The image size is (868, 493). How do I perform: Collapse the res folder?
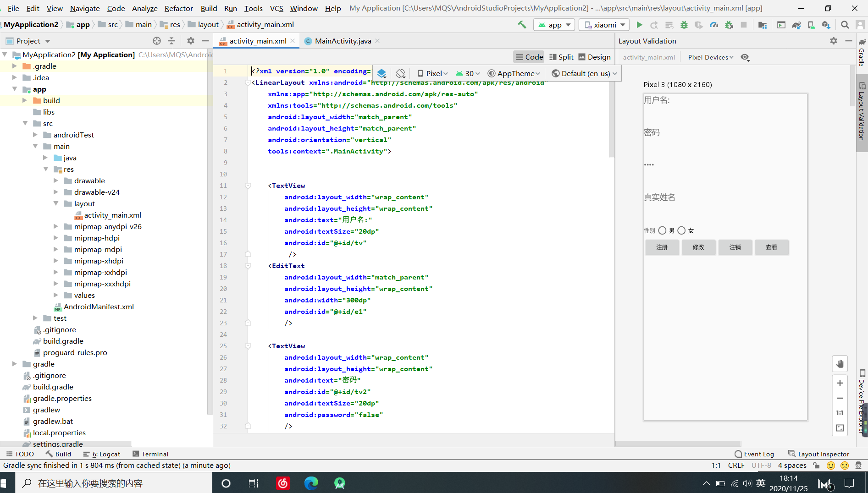pyautogui.click(x=45, y=169)
